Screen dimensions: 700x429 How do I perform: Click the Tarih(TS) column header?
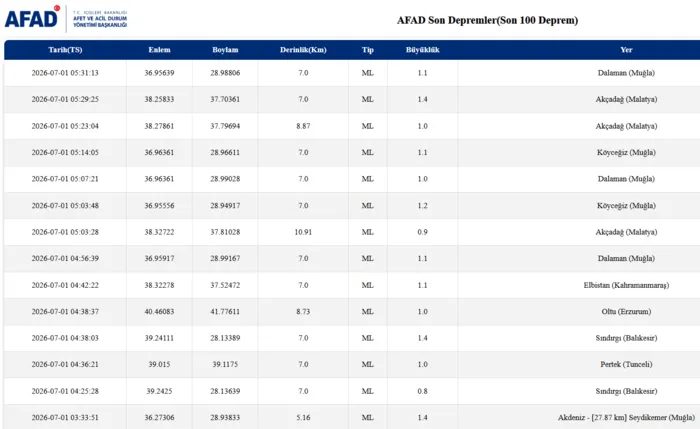pyautogui.click(x=65, y=50)
